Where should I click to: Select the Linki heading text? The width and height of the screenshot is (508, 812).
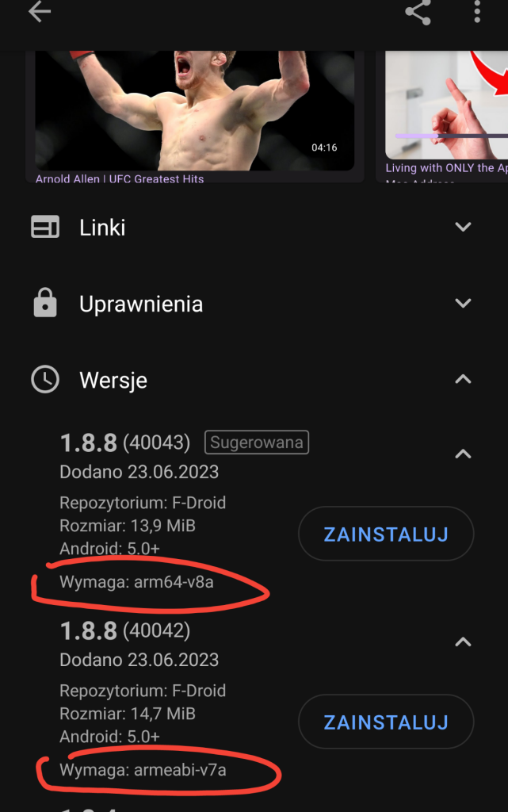pos(102,228)
